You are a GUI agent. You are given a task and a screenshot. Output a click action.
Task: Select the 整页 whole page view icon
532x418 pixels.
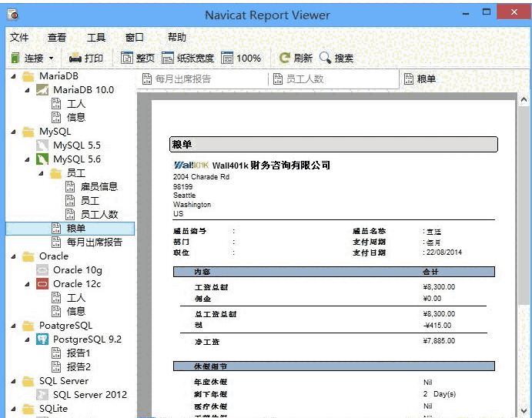(x=127, y=58)
